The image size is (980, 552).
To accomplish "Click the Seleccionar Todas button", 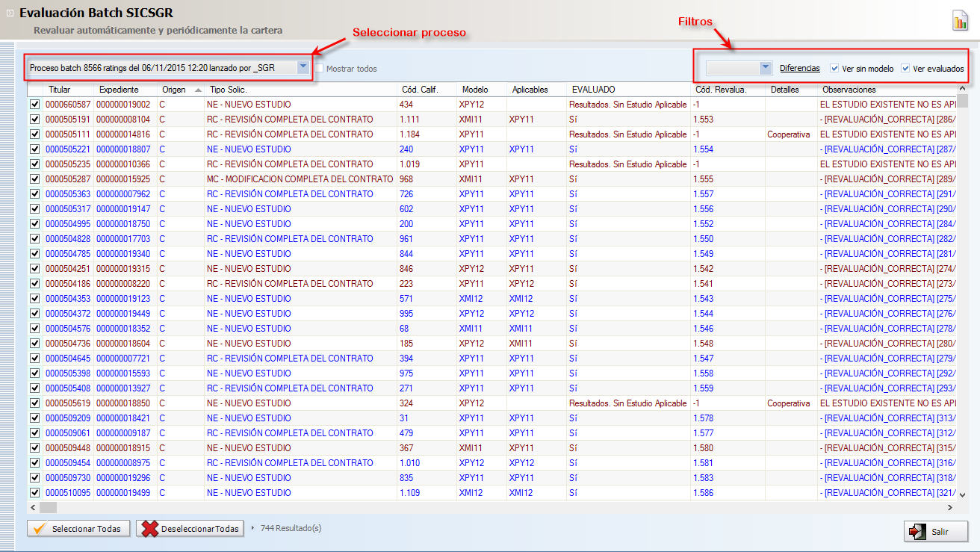I will click(x=78, y=529).
